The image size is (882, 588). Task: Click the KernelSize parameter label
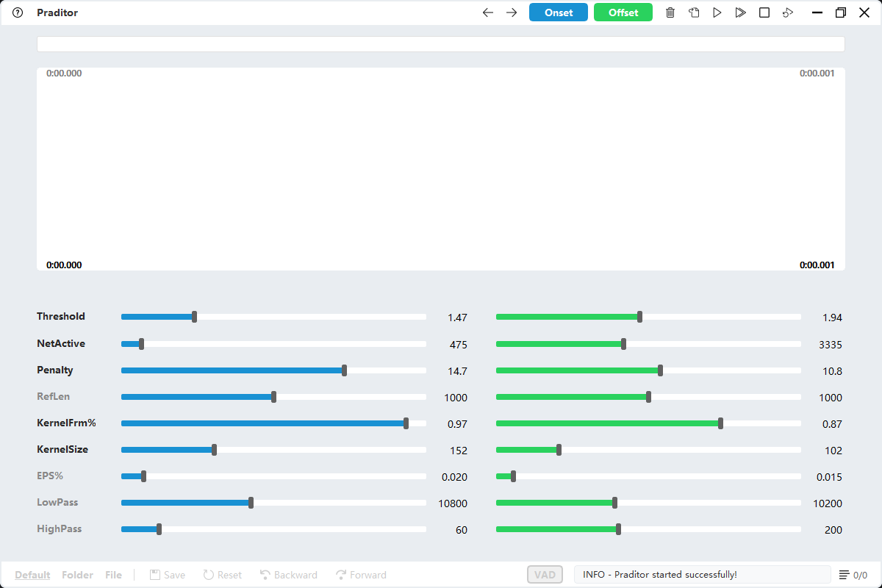[62, 449]
